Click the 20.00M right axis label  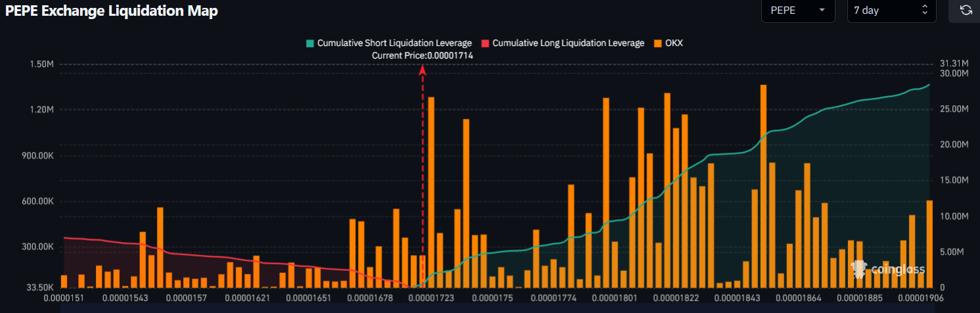[x=954, y=145]
